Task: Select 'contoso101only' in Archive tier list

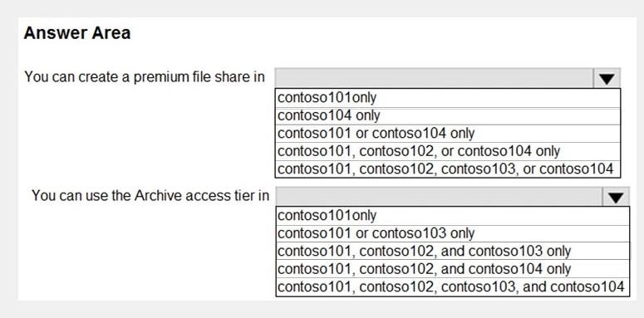Action: (x=452, y=216)
